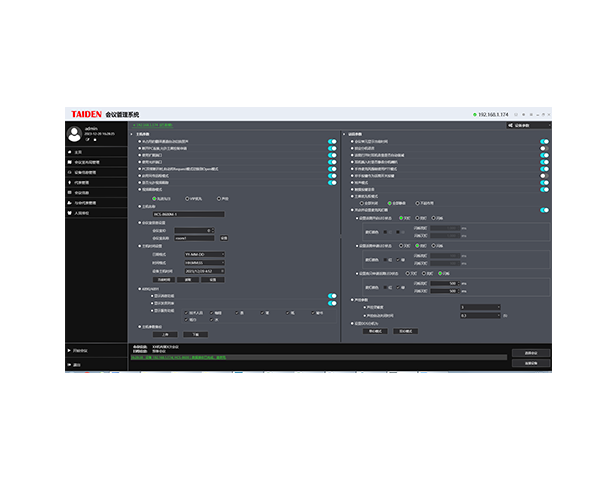The width and height of the screenshot is (616, 480).
Task: Open 主页 in the left sidebar
Action: (78, 151)
